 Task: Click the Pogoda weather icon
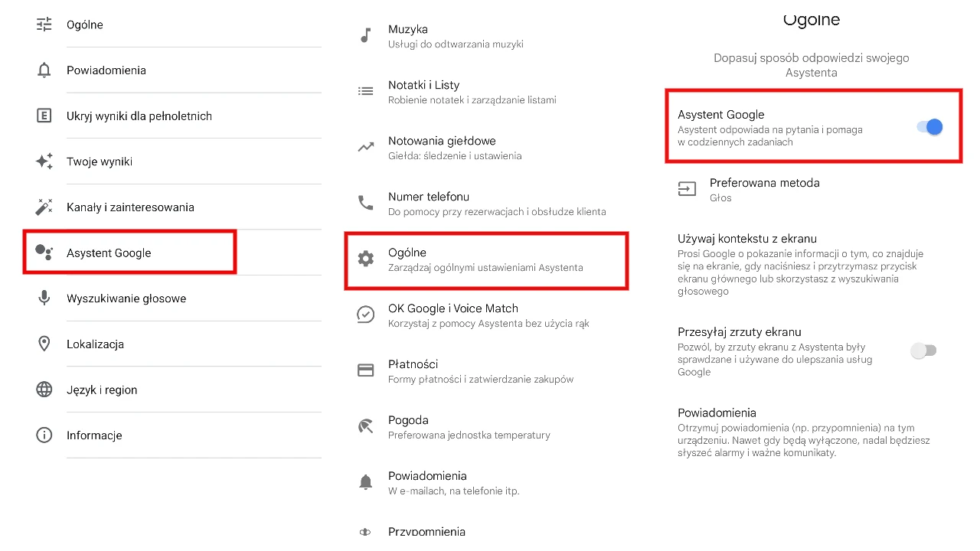coord(365,426)
